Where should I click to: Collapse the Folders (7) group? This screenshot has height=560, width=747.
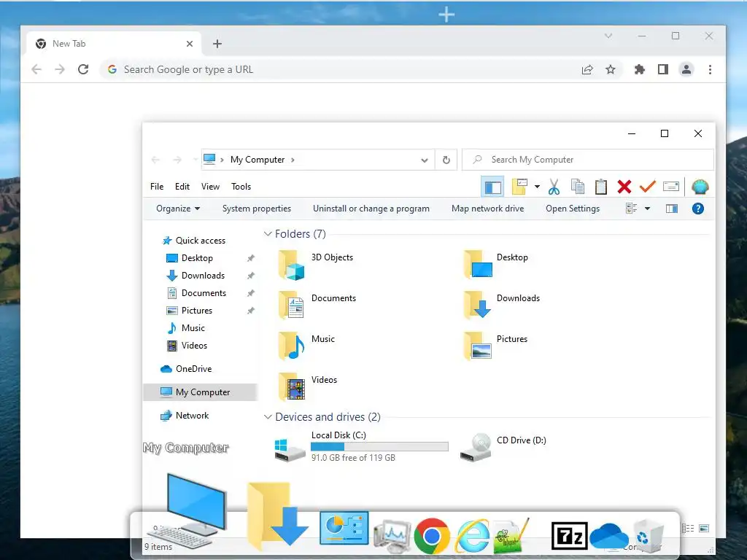pos(268,234)
